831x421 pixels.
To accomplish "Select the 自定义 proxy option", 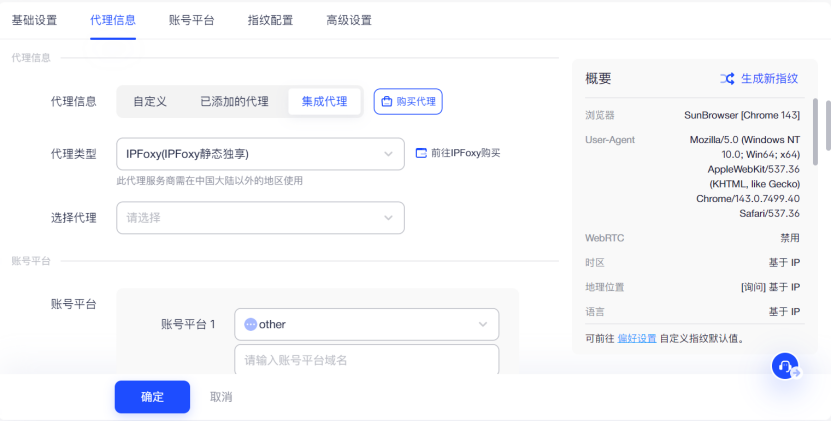I will tap(150, 101).
